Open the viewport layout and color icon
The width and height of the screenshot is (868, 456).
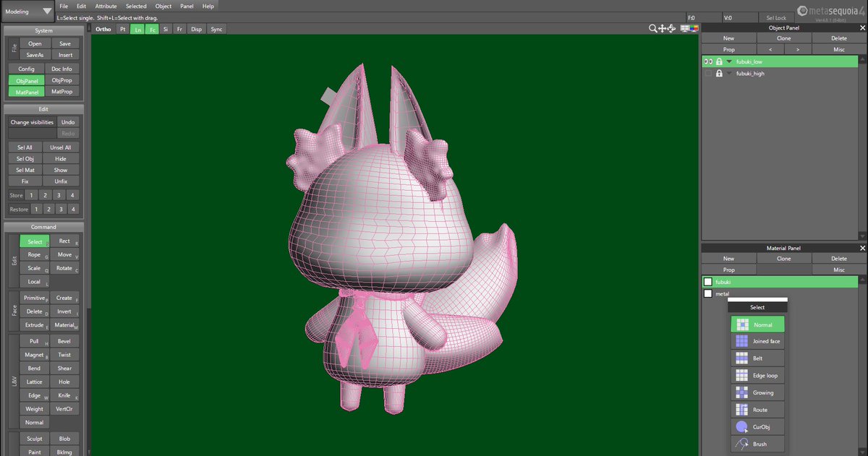[x=689, y=29]
